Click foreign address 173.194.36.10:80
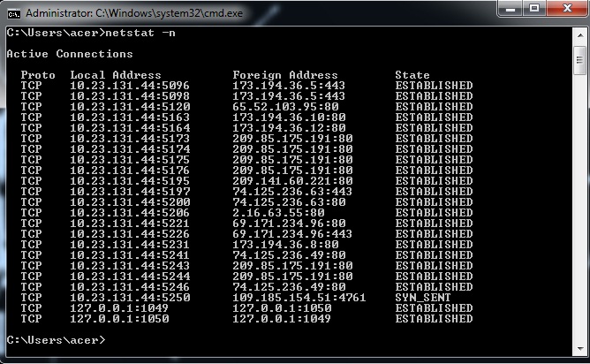Screen dimensions: 590x364 289,118
